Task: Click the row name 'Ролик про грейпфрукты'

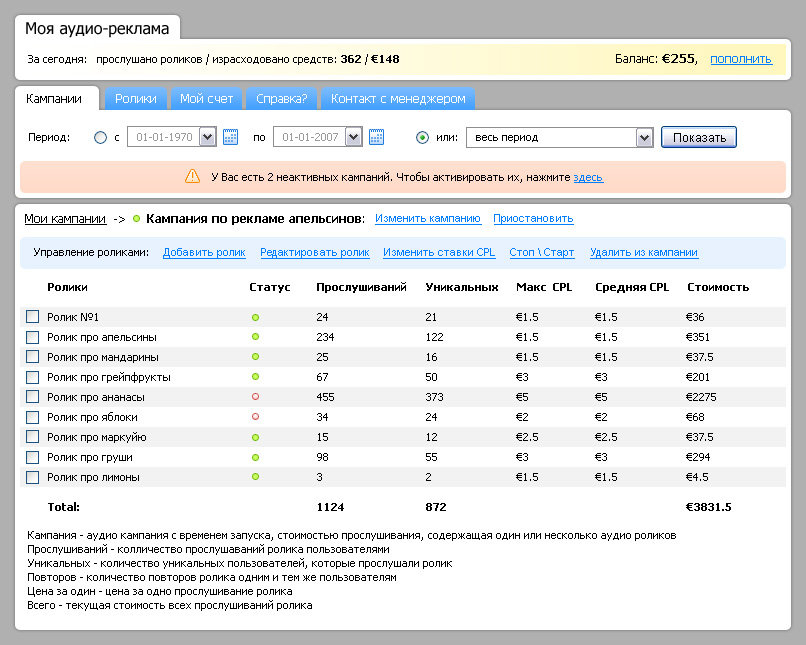Action: [x=108, y=377]
